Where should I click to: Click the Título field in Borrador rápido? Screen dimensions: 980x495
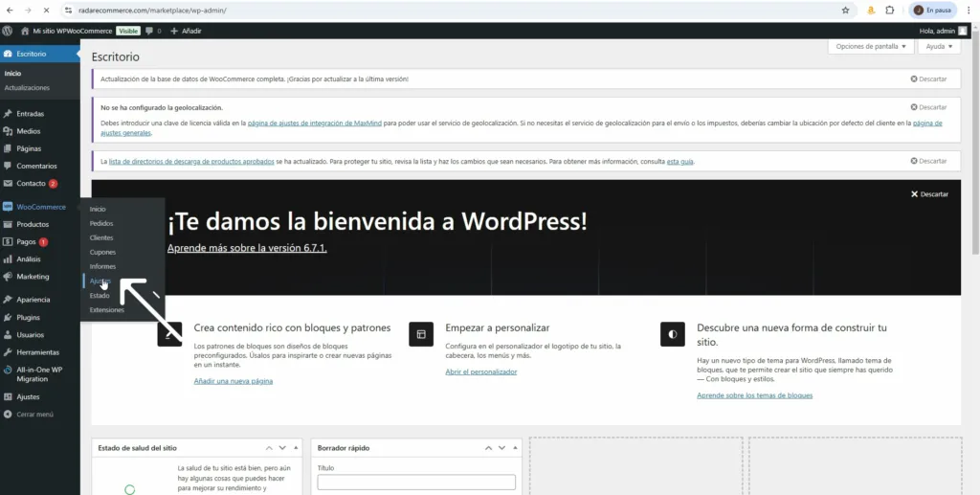416,483
